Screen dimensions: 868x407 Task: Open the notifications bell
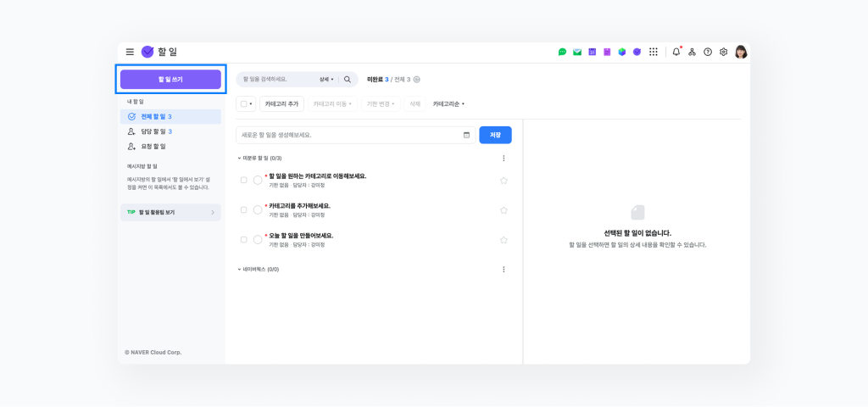click(x=676, y=52)
